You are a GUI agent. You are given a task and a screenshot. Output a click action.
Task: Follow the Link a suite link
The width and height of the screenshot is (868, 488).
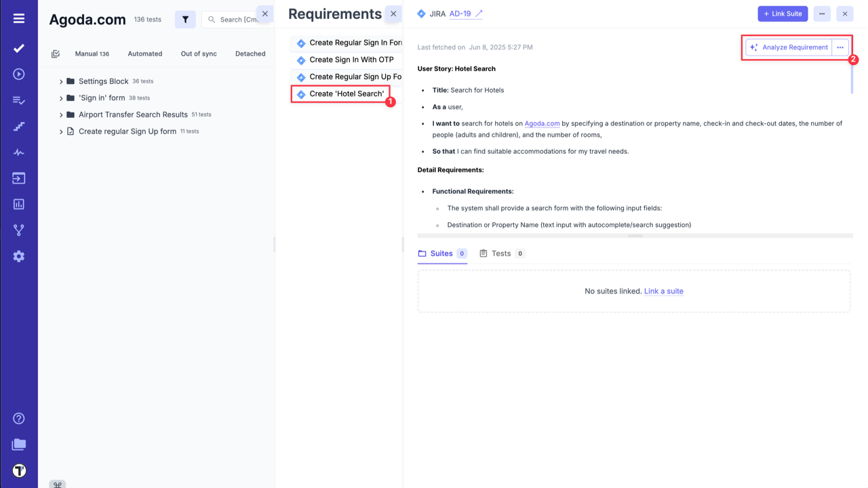(x=664, y=291)
